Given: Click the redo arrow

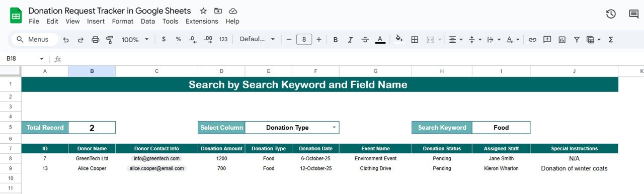Looking at the screenshot, I should pos(80,39).
